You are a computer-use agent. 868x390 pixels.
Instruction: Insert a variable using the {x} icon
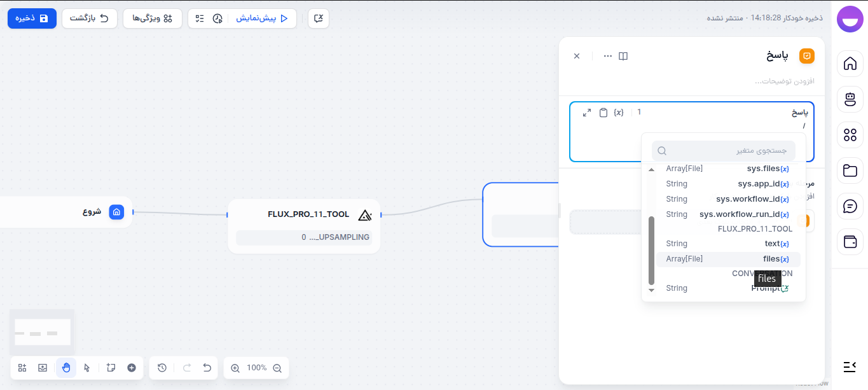pyautogui.click(x=619, y=112)
